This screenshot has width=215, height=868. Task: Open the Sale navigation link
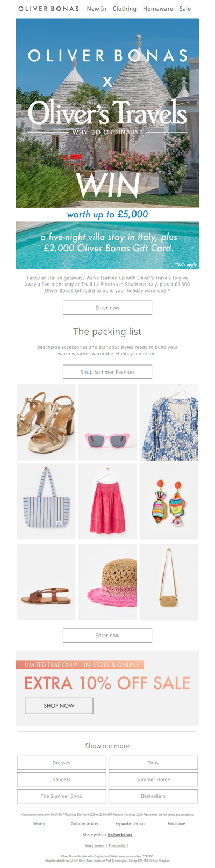pyautogui.click(x=185, y=9)
